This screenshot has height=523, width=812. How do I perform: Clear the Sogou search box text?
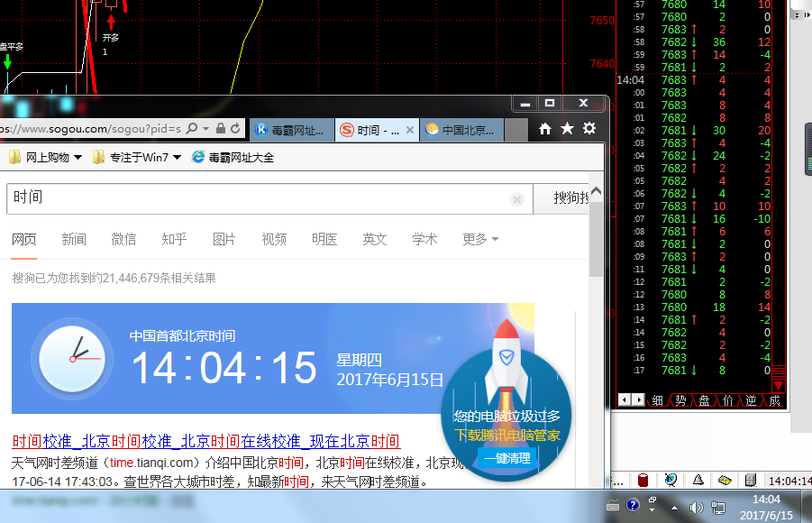tap(517, 199)
